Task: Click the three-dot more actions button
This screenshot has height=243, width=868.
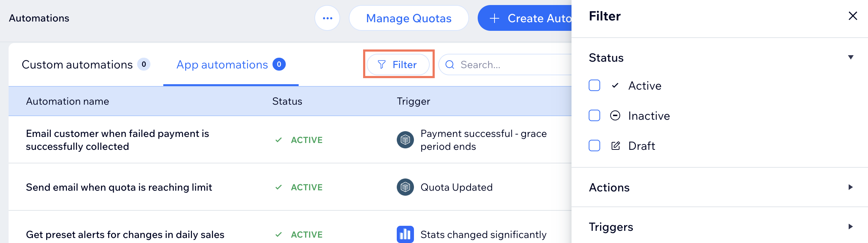Action: (x=327, y=18)
